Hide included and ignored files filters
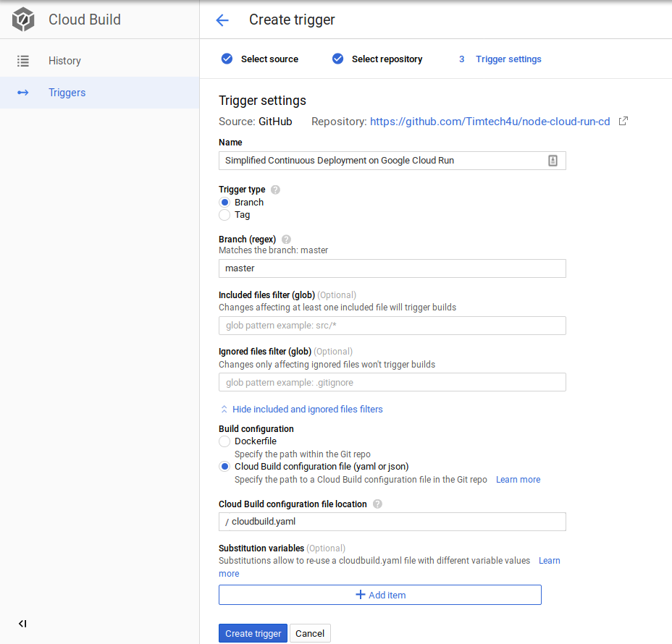This screenshot has height=644, width=672. [x=301, y=410]
